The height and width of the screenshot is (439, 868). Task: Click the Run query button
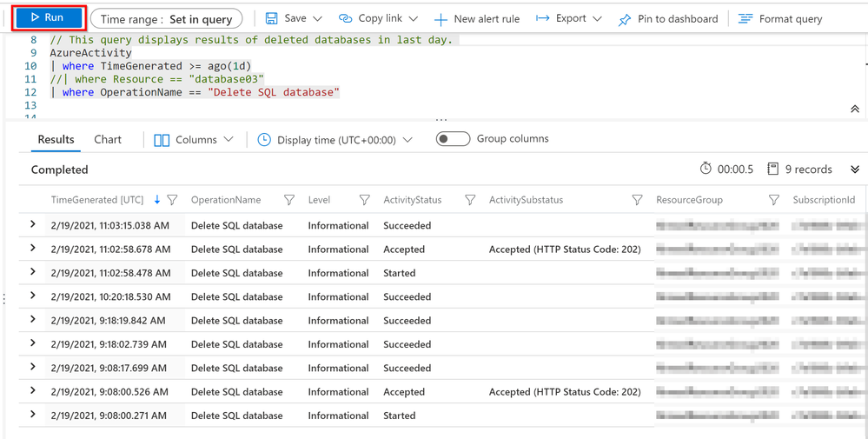[48, 18]
